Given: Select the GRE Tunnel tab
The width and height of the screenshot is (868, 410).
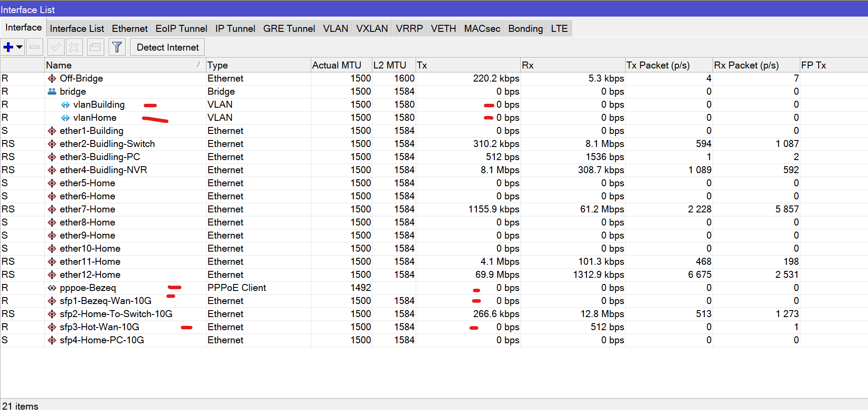Looking at the screenshot, I should tap(289, 28).
